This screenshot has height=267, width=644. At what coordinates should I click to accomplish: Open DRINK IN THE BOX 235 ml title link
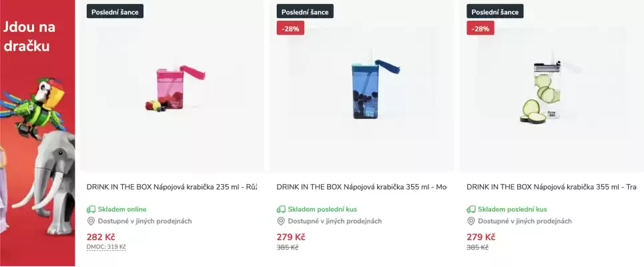pos(172,187)
